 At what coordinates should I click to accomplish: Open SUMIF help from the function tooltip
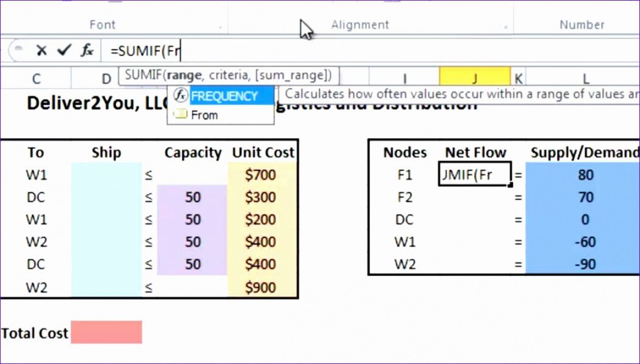144,75
